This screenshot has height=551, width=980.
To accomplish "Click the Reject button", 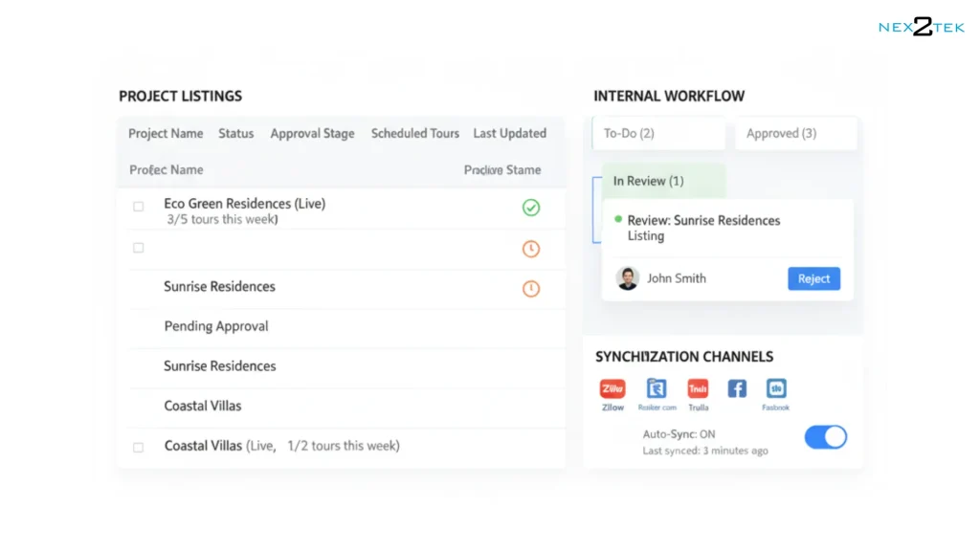I will coord(813,278).
